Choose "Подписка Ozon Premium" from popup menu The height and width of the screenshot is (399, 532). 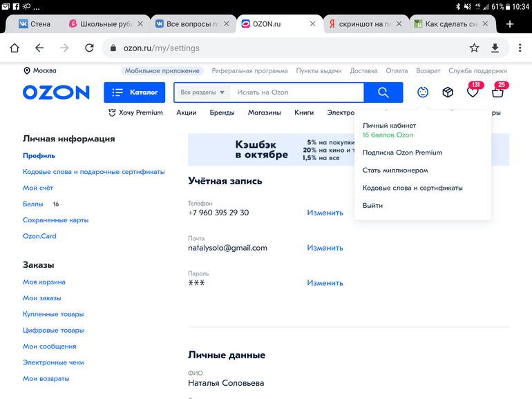click(402, 153)
